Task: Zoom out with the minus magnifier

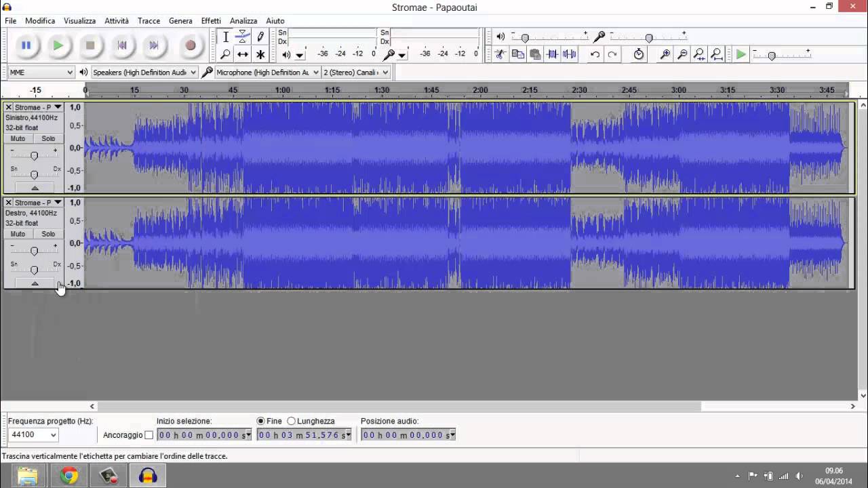Action: (x=683, y=54)
